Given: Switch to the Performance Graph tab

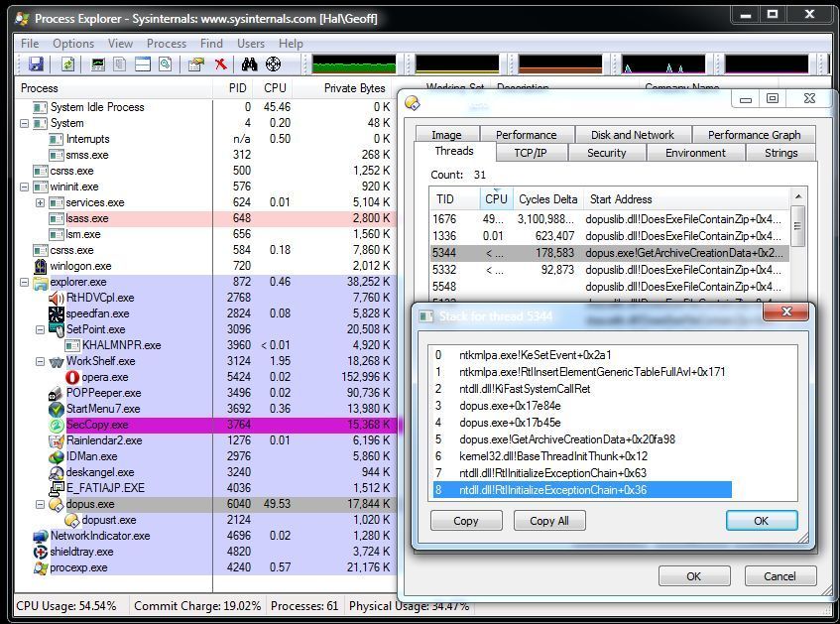Looking at the screenshot, I should [755, 135].
